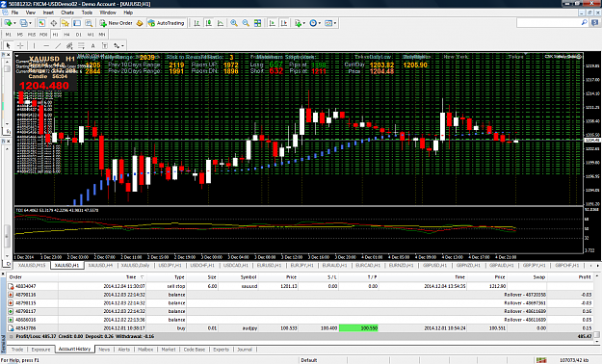Screen dimensions: 602x364
Task: Select the Text (A) tool
Action: coord(92,45)
